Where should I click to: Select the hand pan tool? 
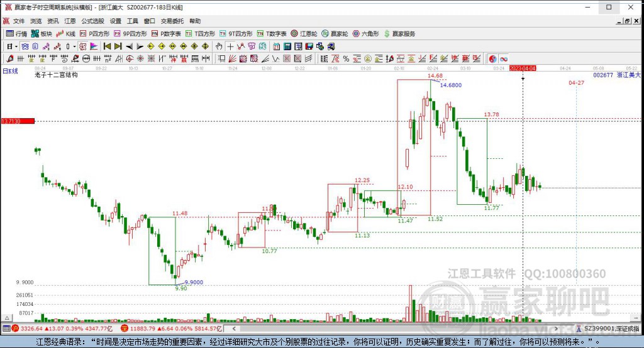[219, 46]
